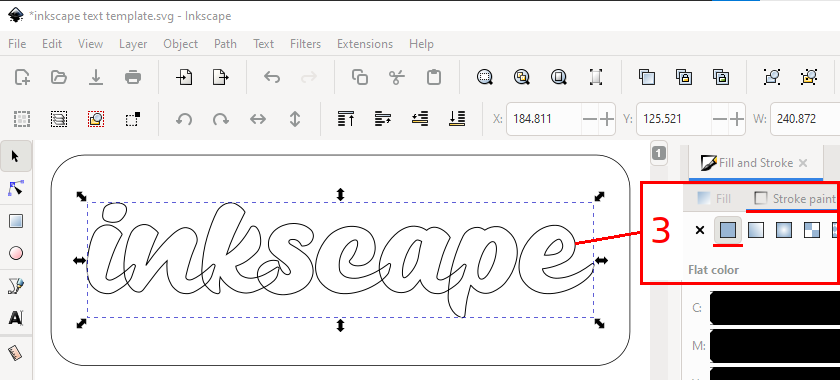Lower selection to bottom

(457, 118)
